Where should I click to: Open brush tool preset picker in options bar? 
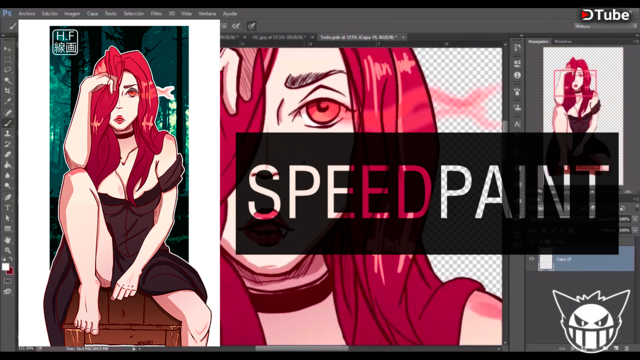click(x=12, y=27)
